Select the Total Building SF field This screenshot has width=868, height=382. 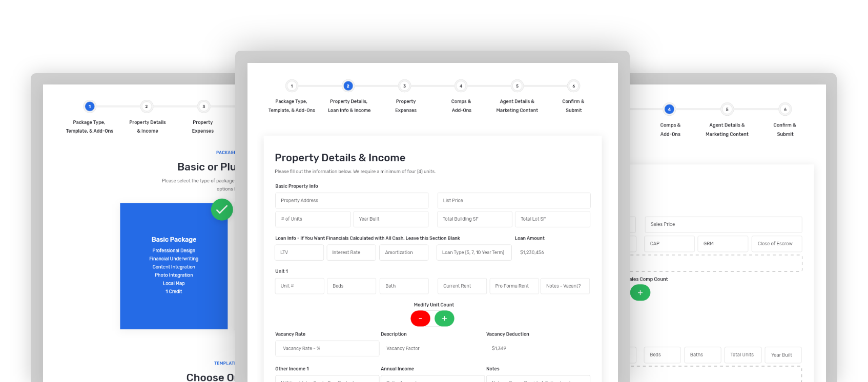(x=474, y=219)
